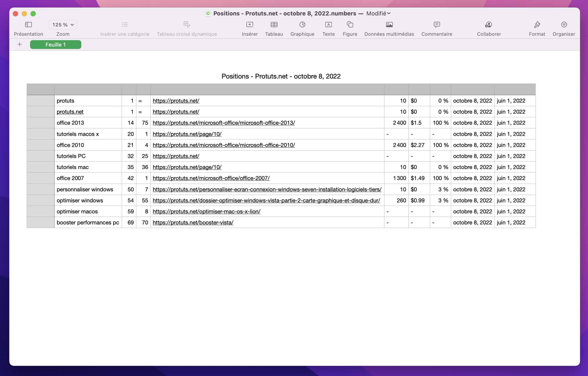Open the dossier-optimiser-windows-vista link
588x376 pixels.
point(266,201)
